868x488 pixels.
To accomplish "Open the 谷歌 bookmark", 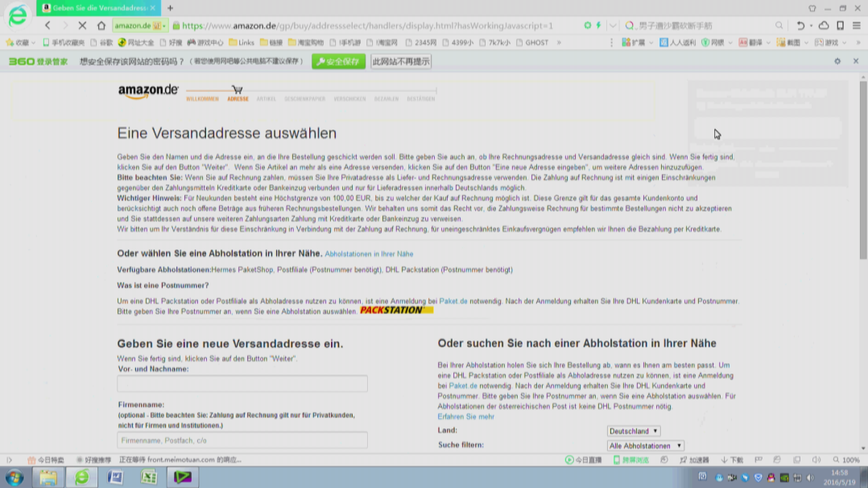I will pos(101,43).
